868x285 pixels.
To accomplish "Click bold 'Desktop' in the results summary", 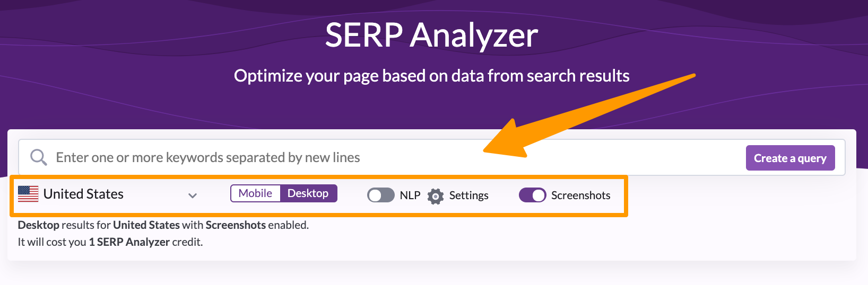I will [38, 225].
